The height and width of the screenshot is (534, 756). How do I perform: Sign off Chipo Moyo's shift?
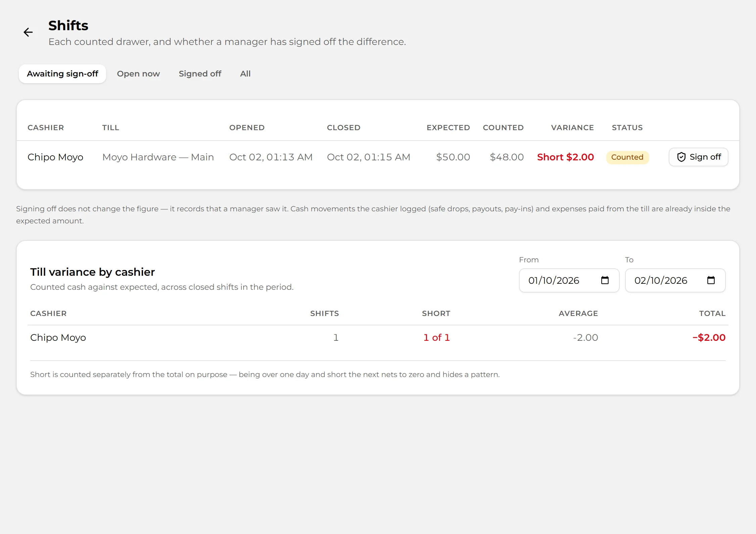pos(698,157)
